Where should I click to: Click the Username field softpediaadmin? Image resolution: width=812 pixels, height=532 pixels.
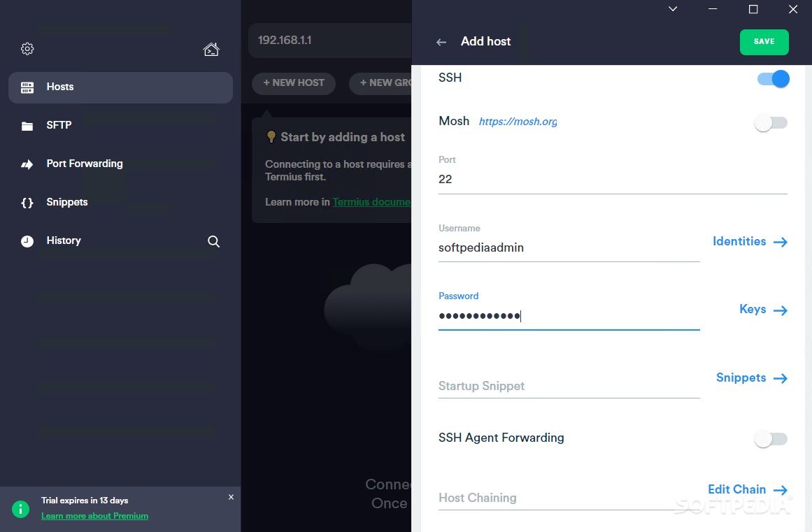(x=569, y=248)
